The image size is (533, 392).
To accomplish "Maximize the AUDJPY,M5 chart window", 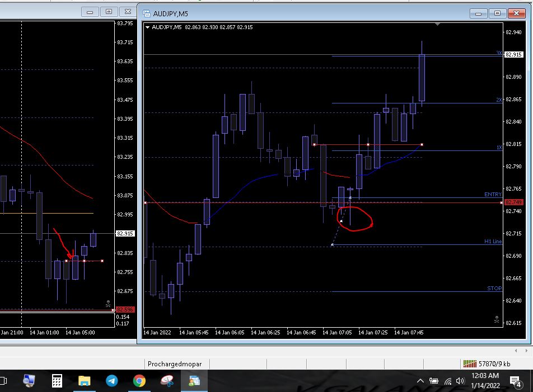I will coord(497,13).
